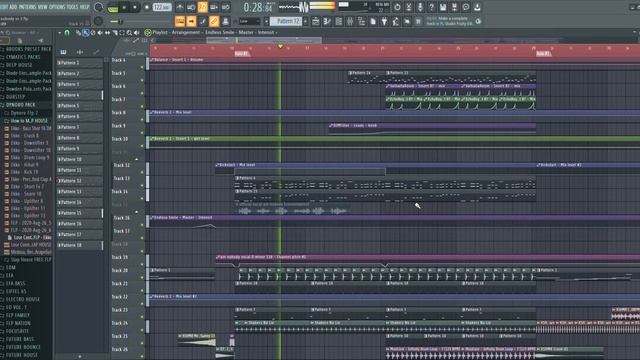Click the plus button next to Pattern 12
Screen dimensions: 640x360
pyautogui.click(x=305, y=21)
